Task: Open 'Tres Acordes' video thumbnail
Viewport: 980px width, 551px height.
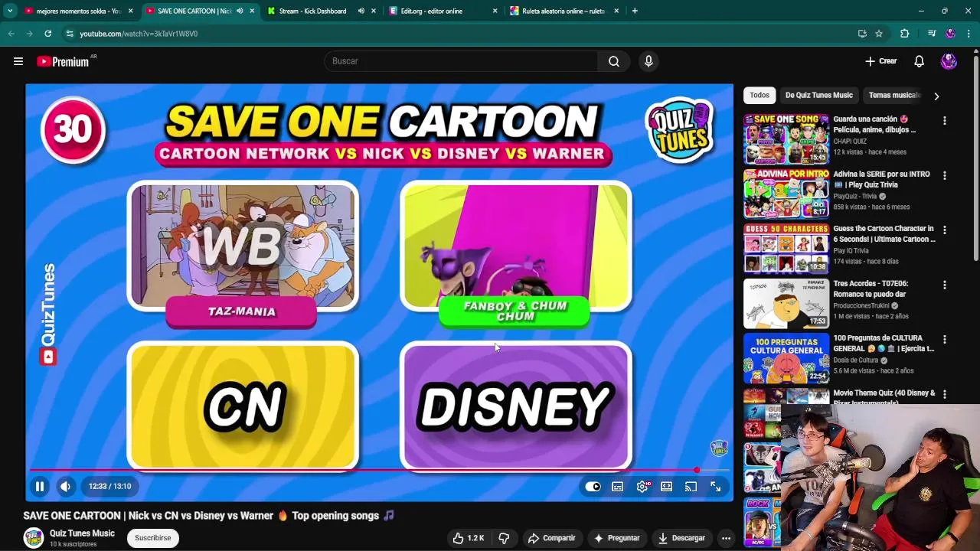Action: click(x=786, y=303)
